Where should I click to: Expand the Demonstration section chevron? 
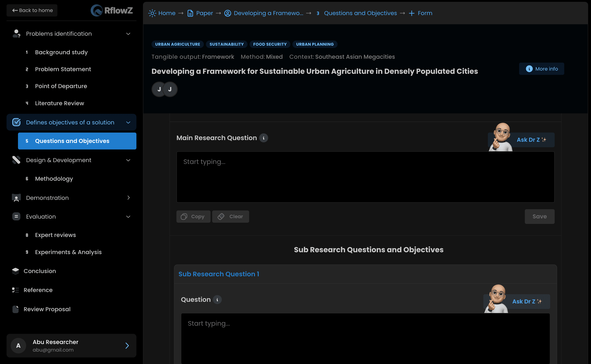coord(128,198)
